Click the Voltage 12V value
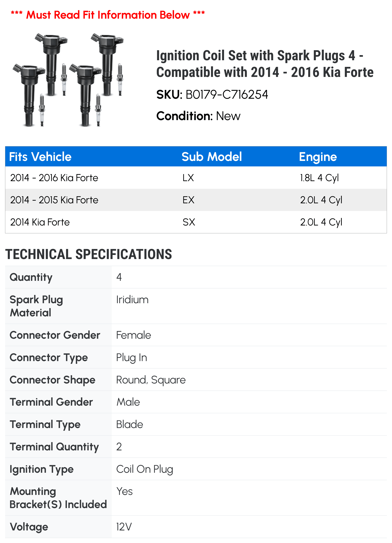Viewport: 392px width, 543px height. (x=124, y=527)
